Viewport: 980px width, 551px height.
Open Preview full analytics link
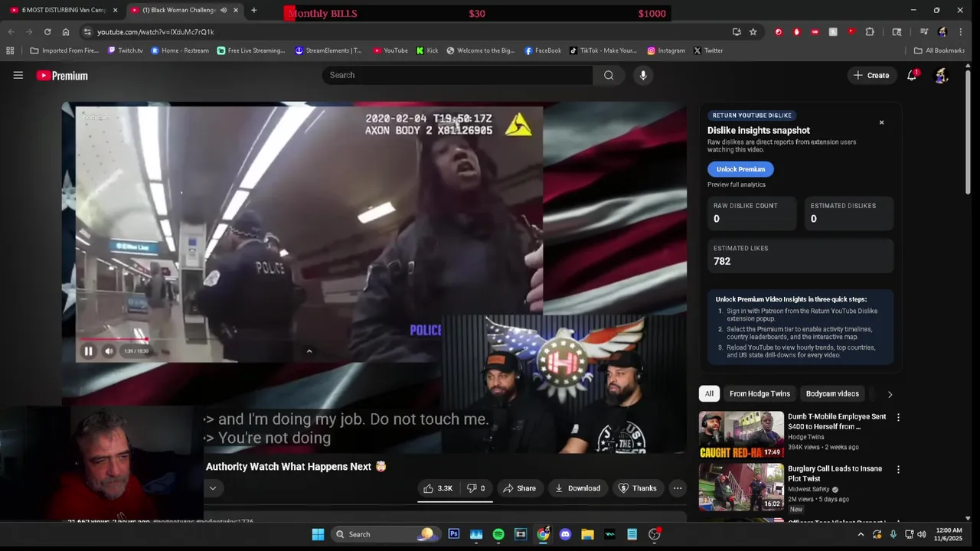737,184
